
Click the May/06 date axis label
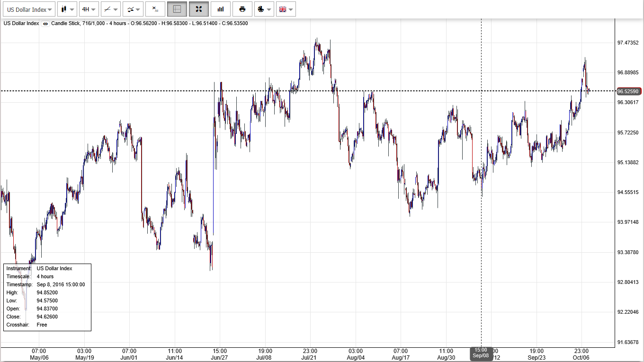(x=39, y=358)
